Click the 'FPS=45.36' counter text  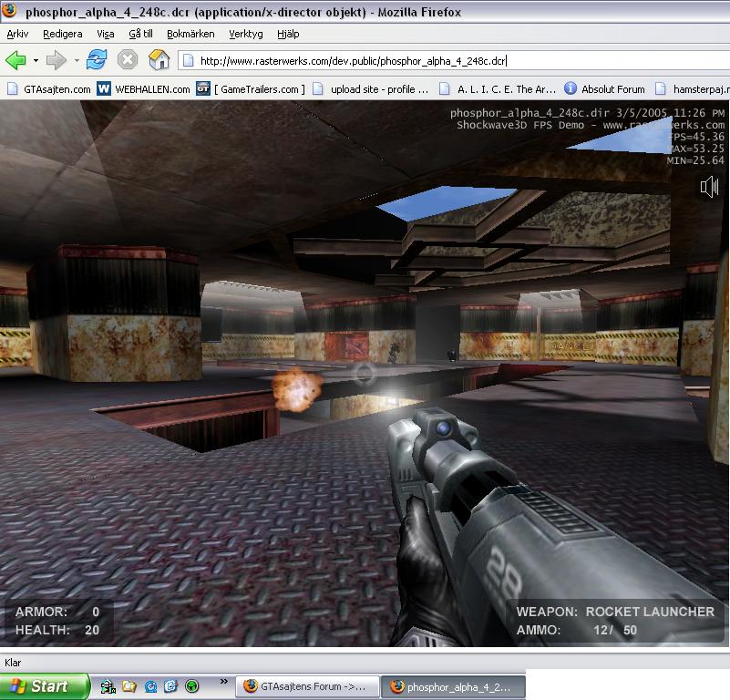coord(696,137)
